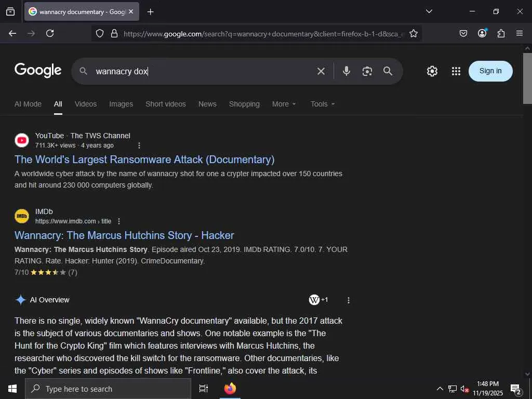Image resolution: width=532 pixels, height=399 pixels.
Task: Bookmark this page with the star
Action: point(413,33)
